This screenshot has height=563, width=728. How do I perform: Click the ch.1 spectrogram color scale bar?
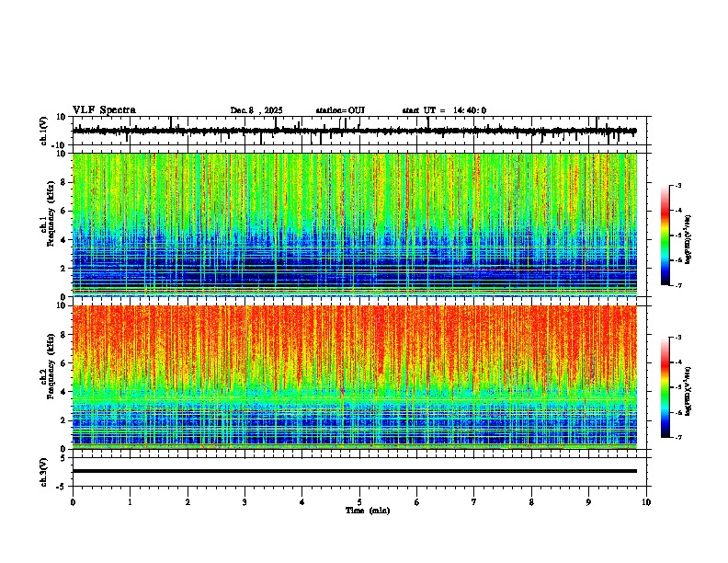coord(665,236)
